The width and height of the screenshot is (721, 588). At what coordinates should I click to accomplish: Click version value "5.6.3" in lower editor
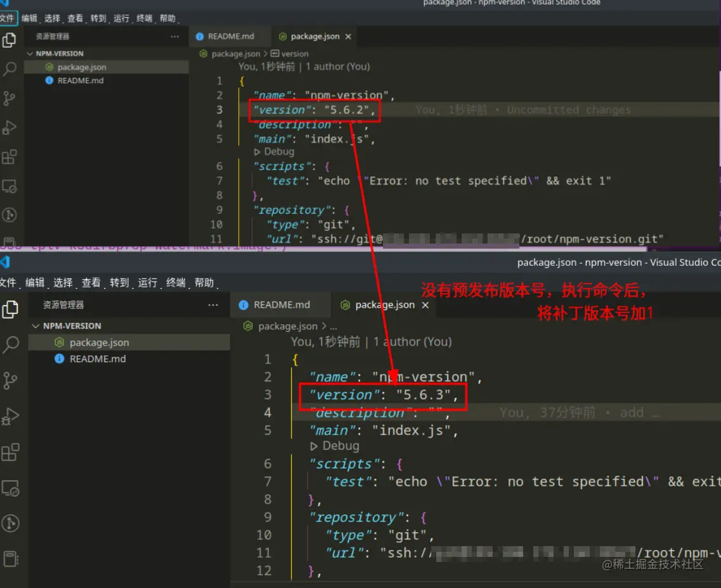pos(424,395)
